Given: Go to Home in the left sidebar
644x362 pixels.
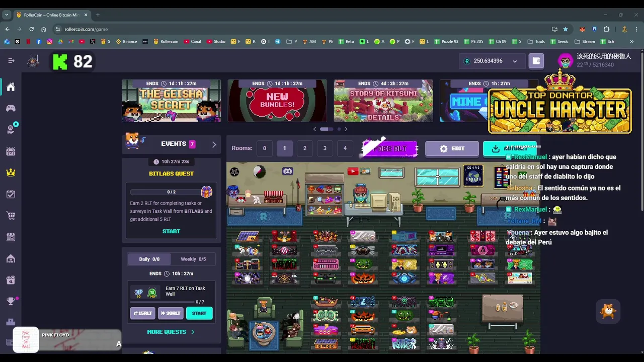Looking at the screenshot, I should point(11,87).
